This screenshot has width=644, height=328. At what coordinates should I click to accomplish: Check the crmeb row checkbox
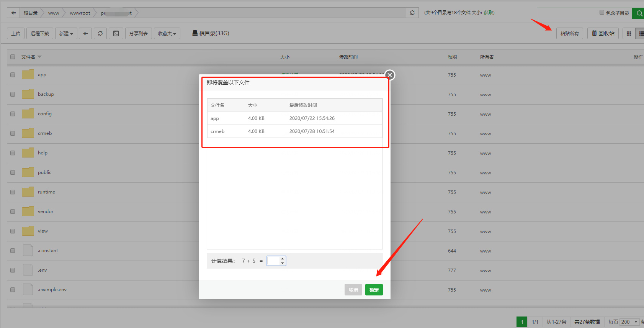pyautogui.click(x=13, y=133)
